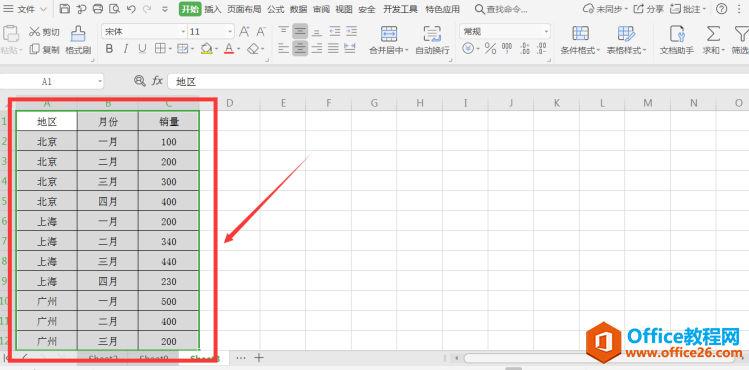Toggle bottom vertical alignment
Screen dimensions: 749x370
pos(317,32)
